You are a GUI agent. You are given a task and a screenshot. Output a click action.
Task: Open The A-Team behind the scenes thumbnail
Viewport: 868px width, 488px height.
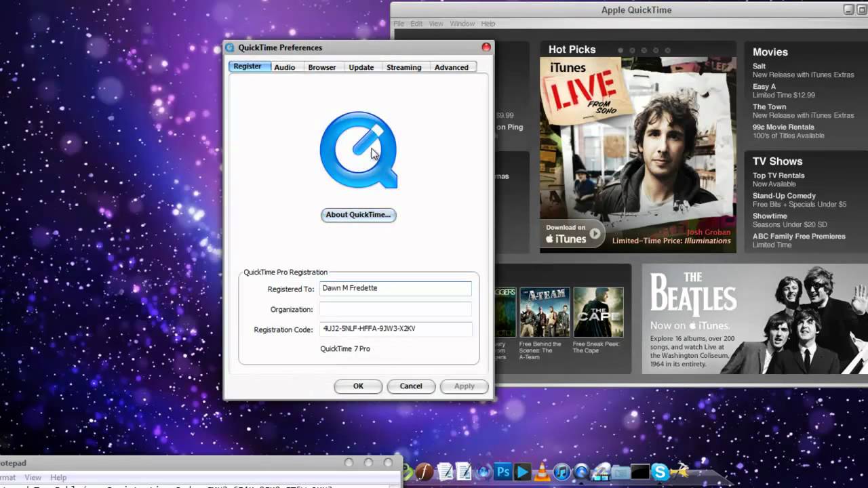coord(545,312)
